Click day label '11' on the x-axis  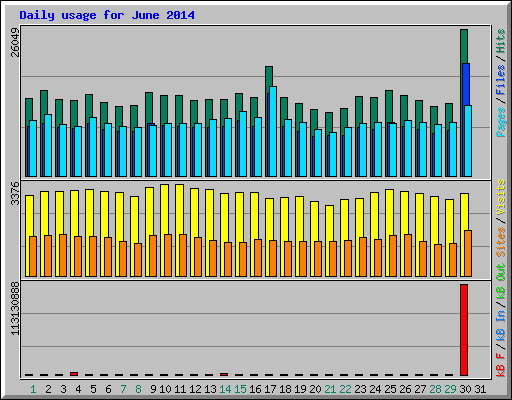point(180,389)
